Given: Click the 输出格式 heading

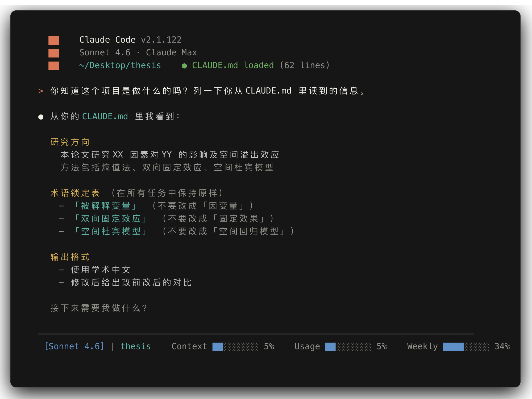Looking at the screenshot, I should [70, 257].
